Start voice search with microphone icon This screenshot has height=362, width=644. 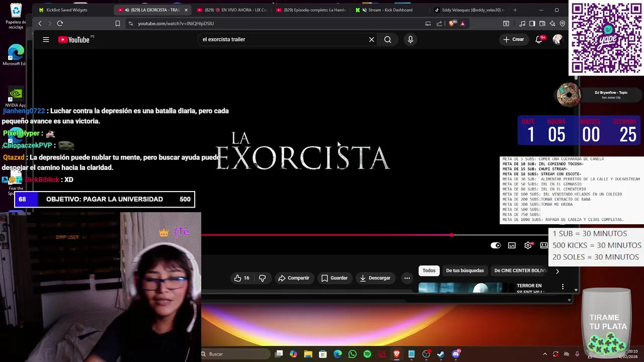[411, 39]
